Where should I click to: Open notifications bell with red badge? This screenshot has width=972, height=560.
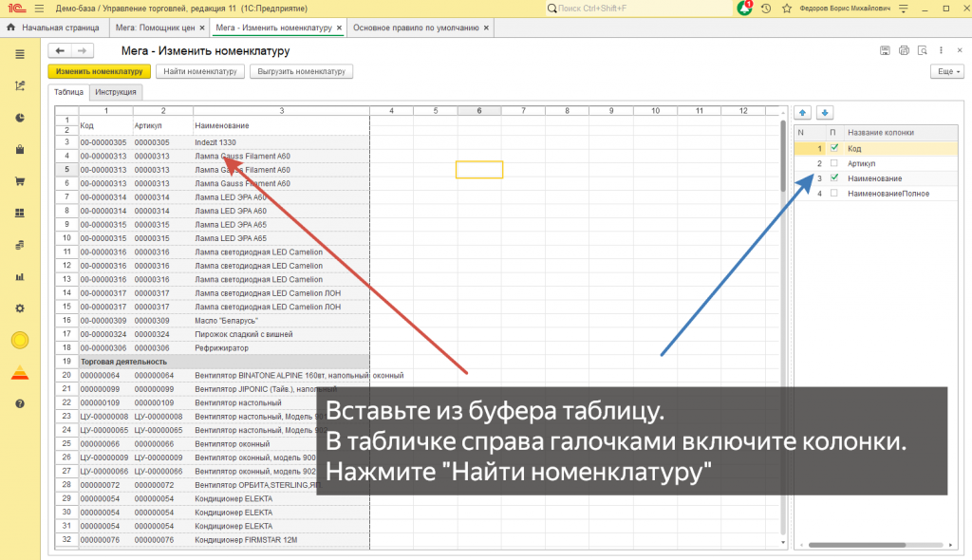pos(744,8)
